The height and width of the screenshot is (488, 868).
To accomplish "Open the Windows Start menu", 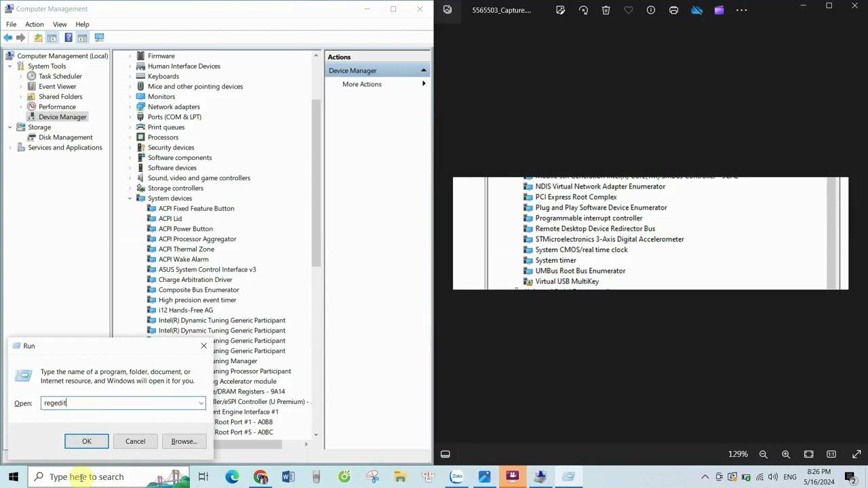I will 14,476.
